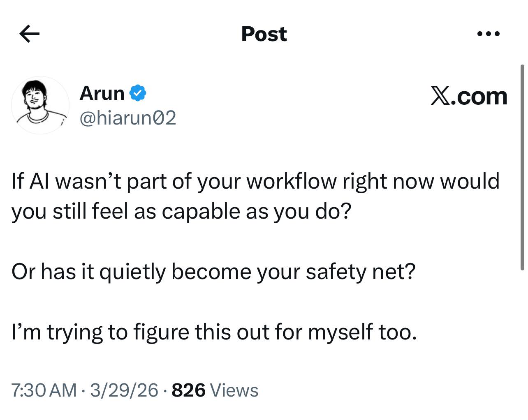Click the Views label text
Viewport: 528px width, 420px height.
point(234,390)
